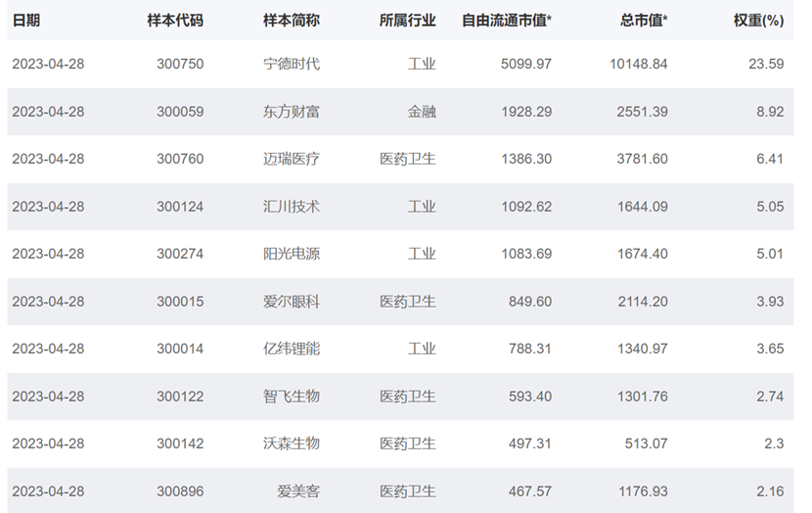Click total market cap 1176.93
Screen dimensions: 812x513
[x=642, y=491]
